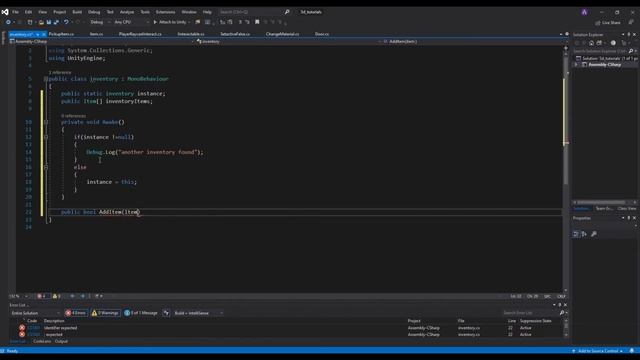
Task: Click the Solution Explorer home icon
Action: (591, 43)
